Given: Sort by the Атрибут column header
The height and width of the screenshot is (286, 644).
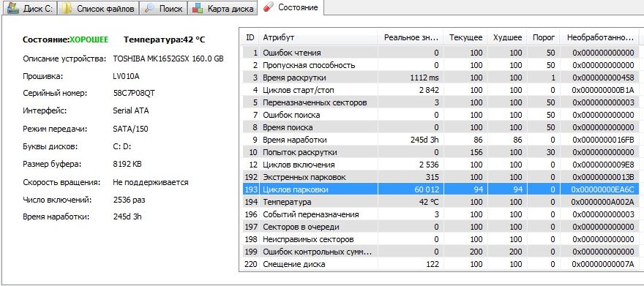Looking at the screenshot, I should (x=318, y=37).
